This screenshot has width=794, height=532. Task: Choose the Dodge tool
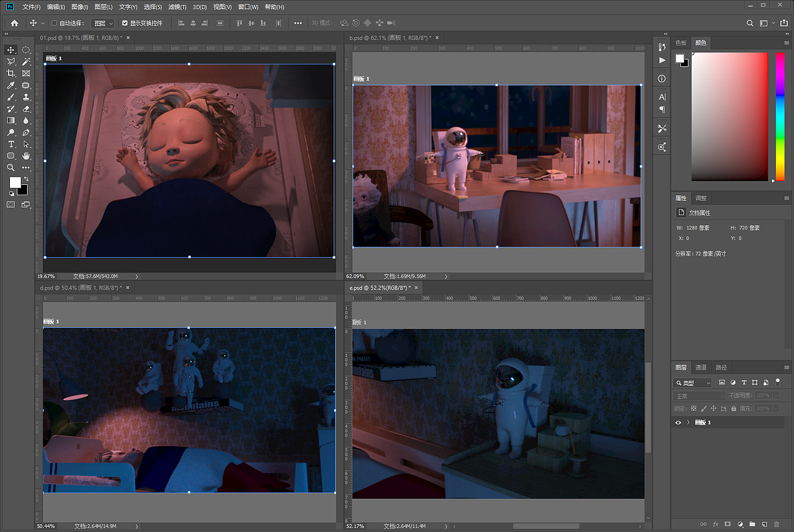point(11,133)
